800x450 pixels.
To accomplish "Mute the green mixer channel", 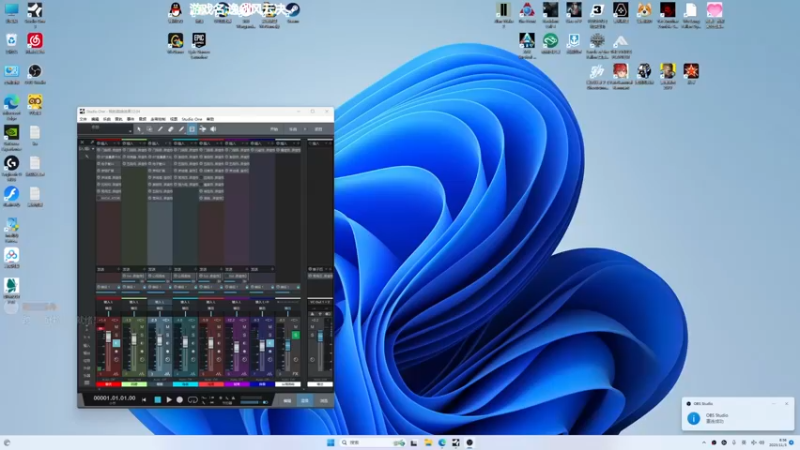I will coord(142,327).
